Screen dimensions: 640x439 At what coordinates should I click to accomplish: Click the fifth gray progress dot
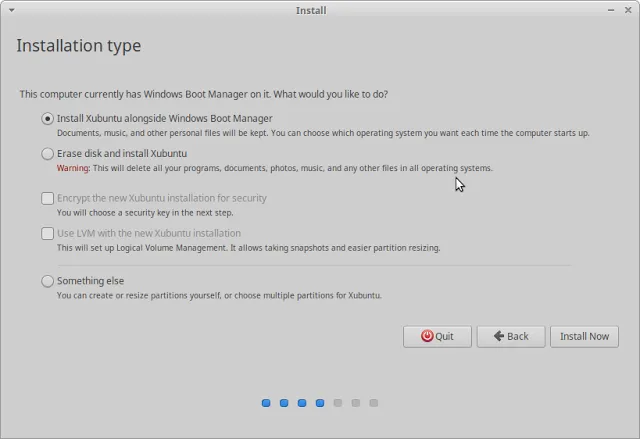[x=338, y=403]
